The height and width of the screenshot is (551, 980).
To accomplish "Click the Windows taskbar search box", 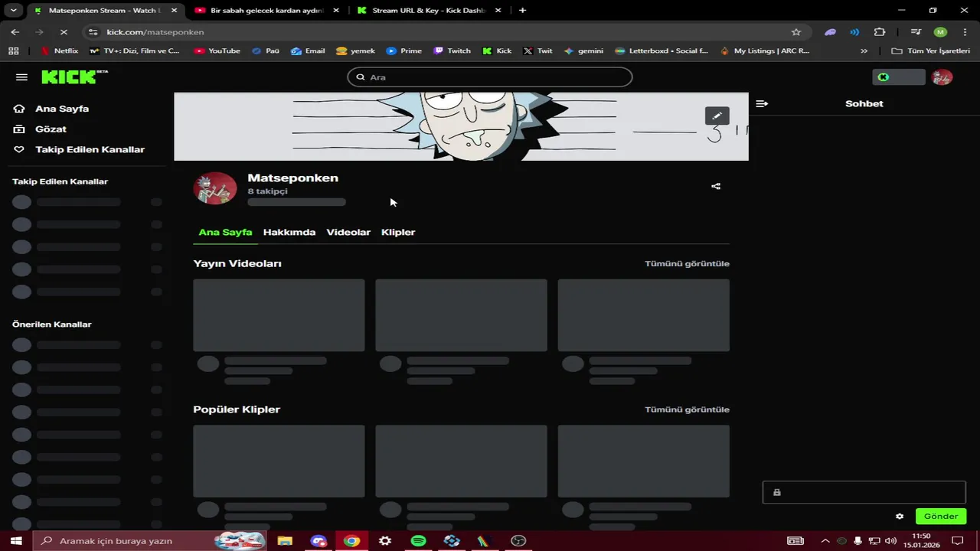I will [151, 541].
